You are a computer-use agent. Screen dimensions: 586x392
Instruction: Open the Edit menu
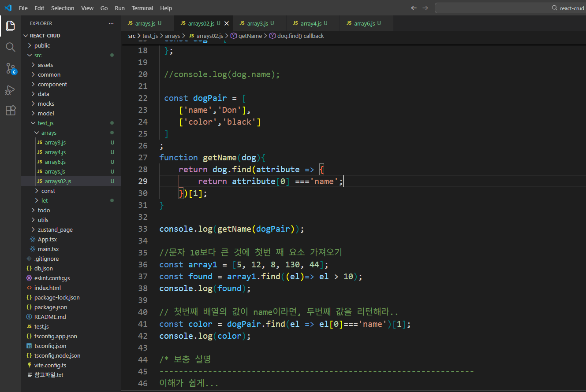[39, 8]
